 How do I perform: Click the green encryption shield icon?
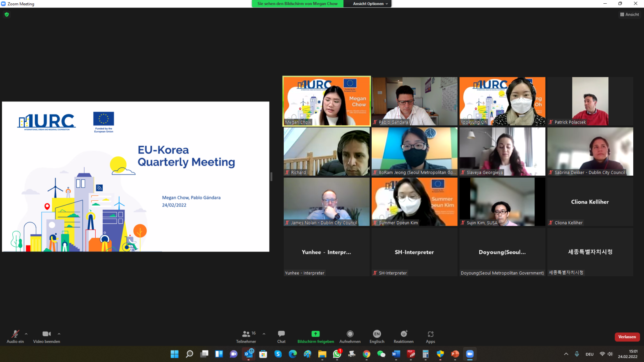[7, 14]
